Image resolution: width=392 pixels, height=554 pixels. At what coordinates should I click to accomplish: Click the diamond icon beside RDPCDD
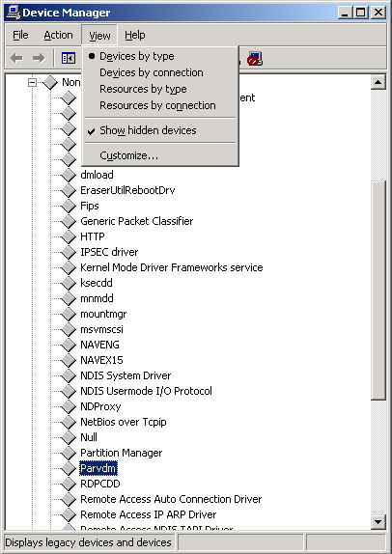(69, 484)
